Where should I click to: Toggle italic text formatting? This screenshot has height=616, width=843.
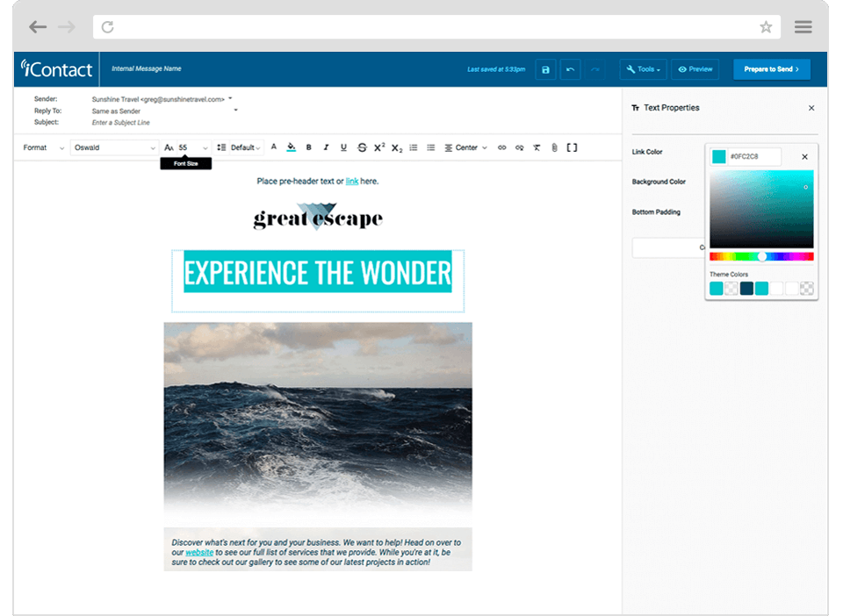pyautogui.click(x=326, y=147)
